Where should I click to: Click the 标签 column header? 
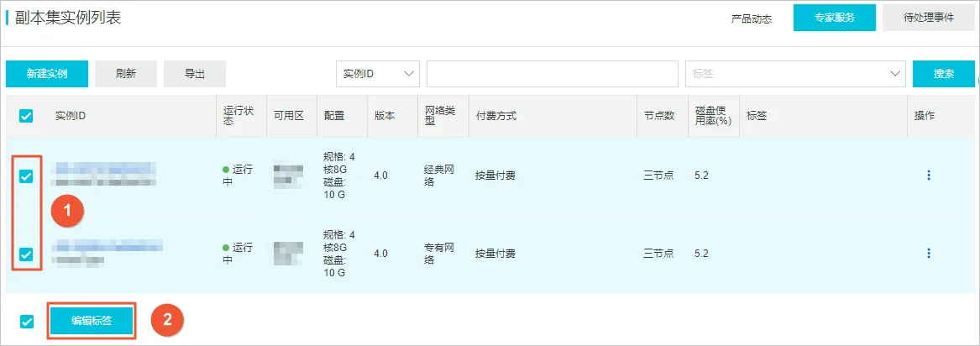757,116
